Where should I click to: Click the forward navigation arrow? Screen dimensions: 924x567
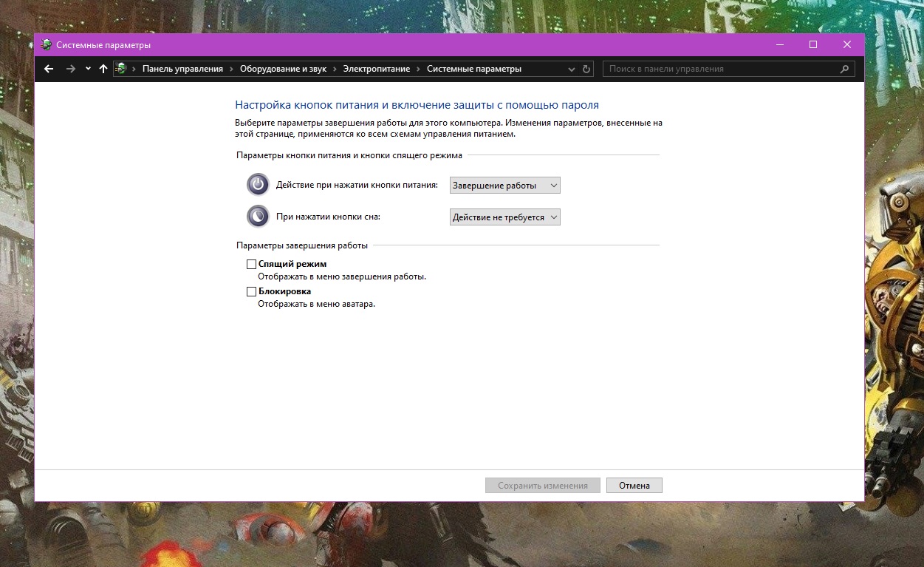point(71,69)
